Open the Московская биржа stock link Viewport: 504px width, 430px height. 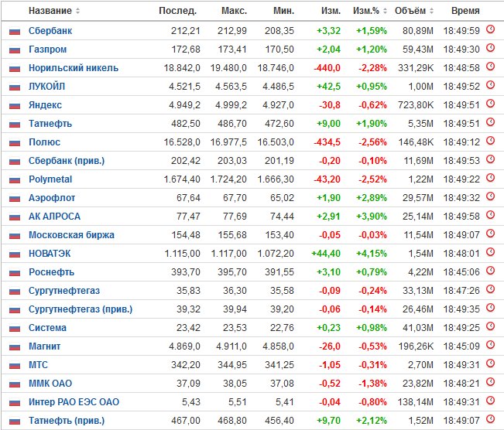point(71,235)
